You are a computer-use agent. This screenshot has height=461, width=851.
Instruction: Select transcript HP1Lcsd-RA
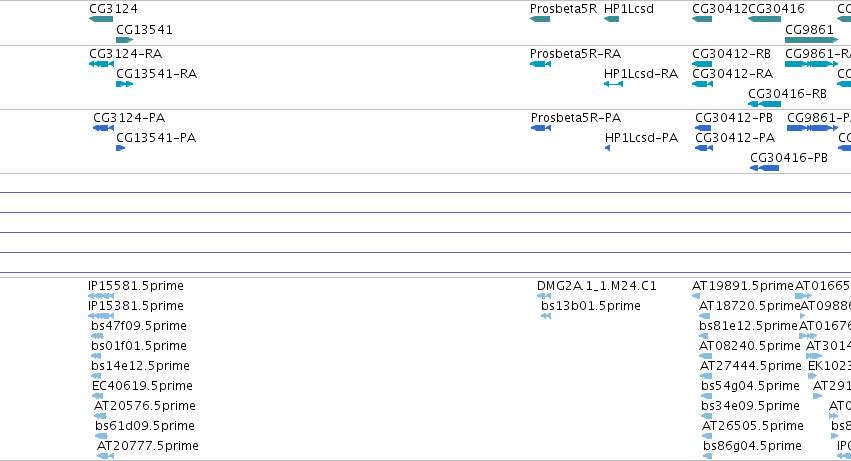[x=613, y=84]
